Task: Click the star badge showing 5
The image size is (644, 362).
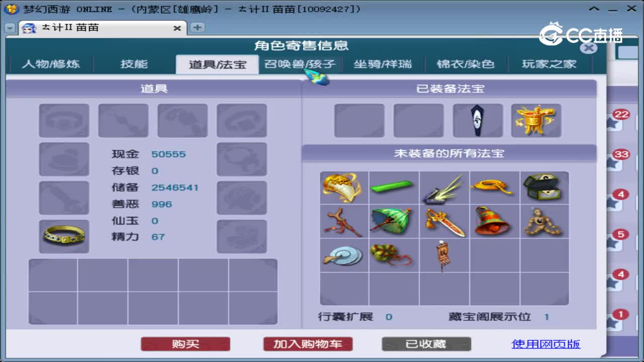Action: [x=617, y=240]
